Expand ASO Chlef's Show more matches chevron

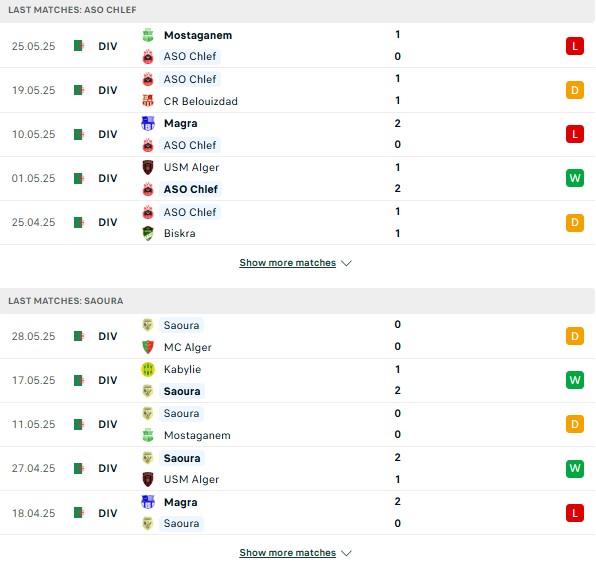coord(346,263)
